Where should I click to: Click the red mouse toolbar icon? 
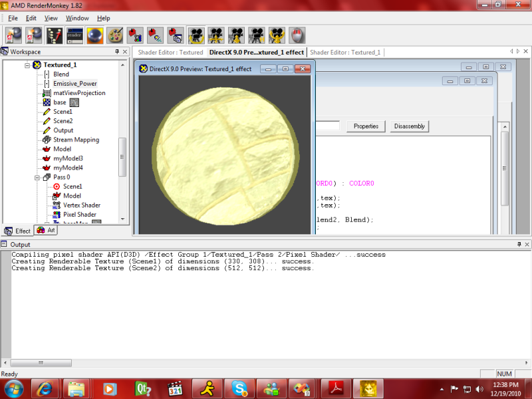pyautogui.click(x=297, y=35)
